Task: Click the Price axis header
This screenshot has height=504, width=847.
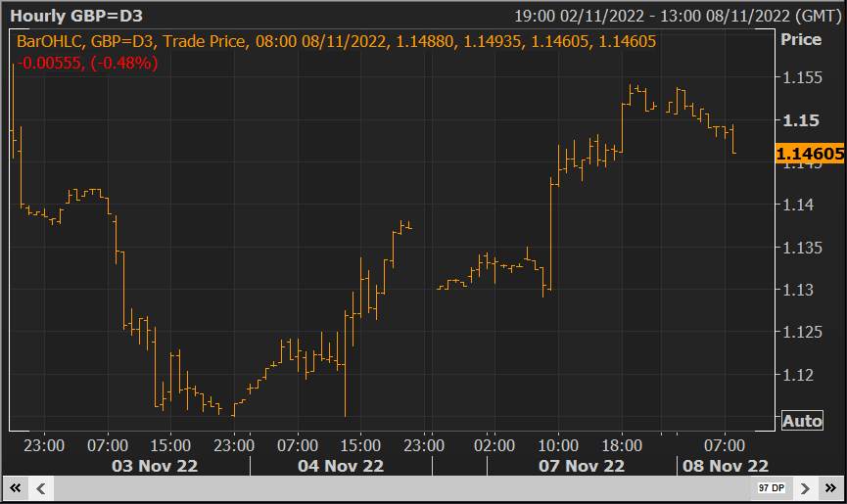Action: pos(801,39)
